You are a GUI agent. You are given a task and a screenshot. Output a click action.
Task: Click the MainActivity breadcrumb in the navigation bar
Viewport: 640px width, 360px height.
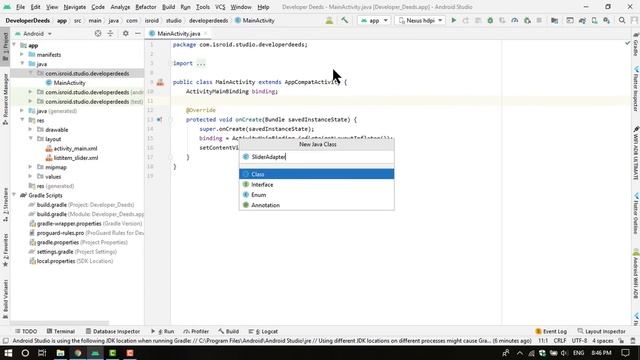point(255,20)
